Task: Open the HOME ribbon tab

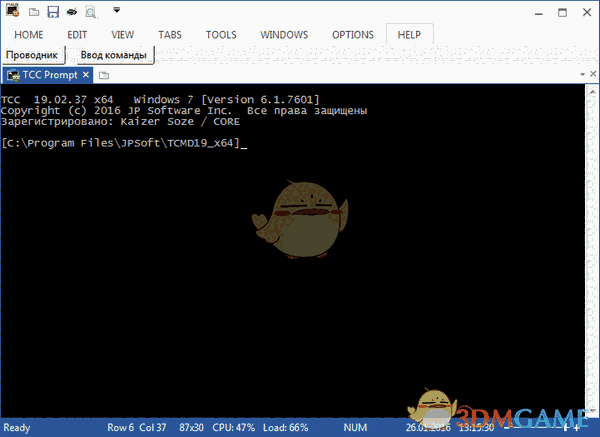Action: [x=29, y=35]
